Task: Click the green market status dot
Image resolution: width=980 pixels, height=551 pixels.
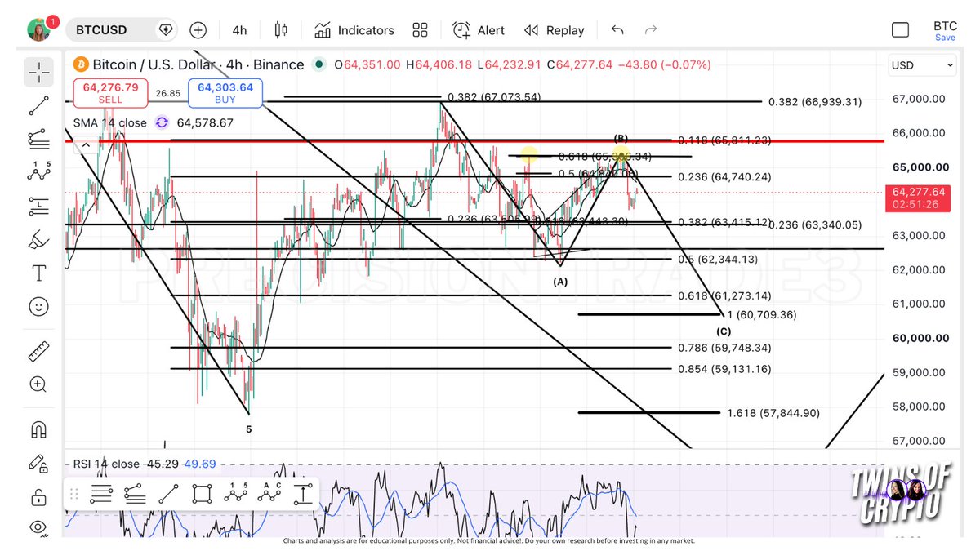Action: point(318,64)
